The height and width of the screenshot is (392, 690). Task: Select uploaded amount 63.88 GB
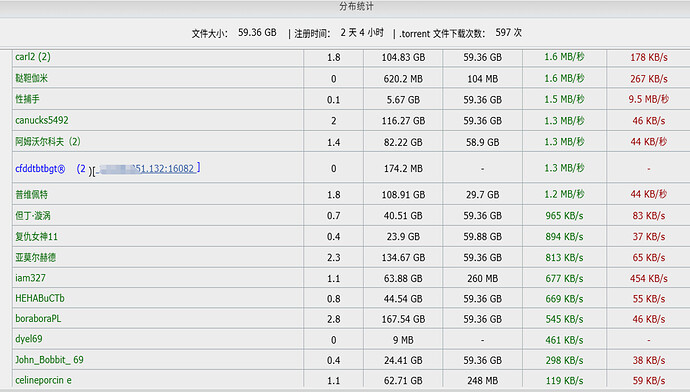click(x=403, y=278)
